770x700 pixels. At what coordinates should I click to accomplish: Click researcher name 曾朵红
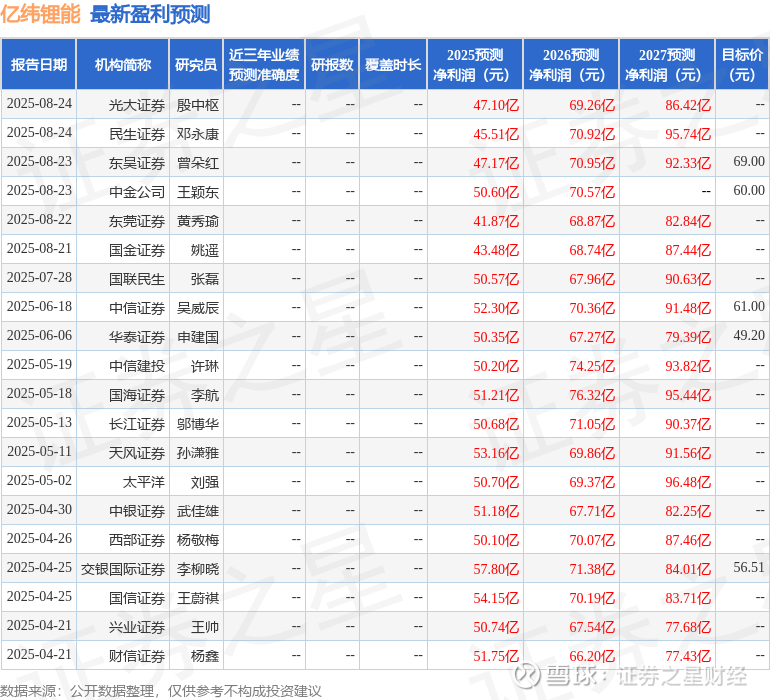tap(197, 163)
